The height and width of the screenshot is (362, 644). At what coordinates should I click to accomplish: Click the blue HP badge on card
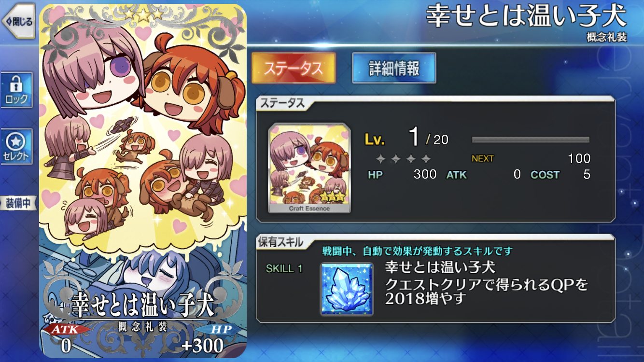click(x=220, y=330)
